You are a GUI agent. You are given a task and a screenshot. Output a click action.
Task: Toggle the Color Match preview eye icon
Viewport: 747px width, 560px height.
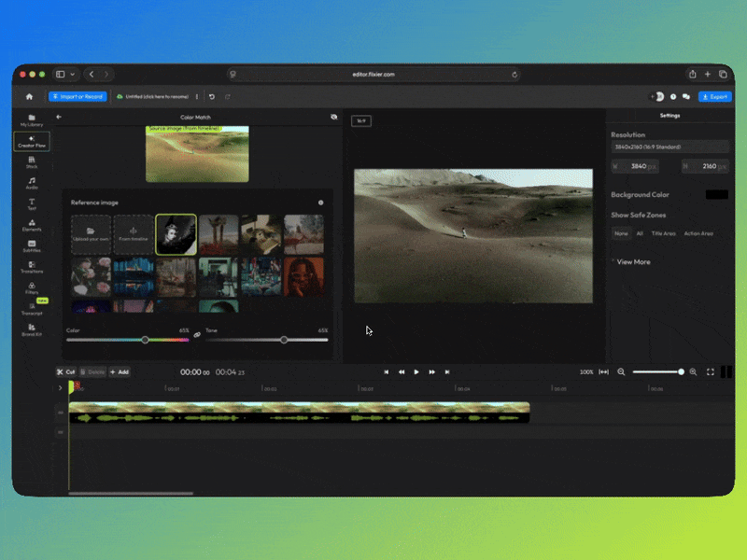coord(333,117)
